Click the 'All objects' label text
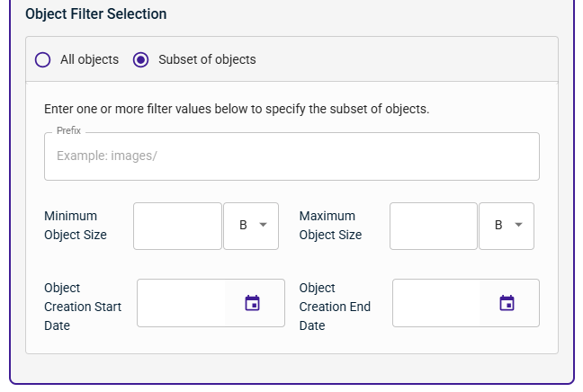 [90, 59]
